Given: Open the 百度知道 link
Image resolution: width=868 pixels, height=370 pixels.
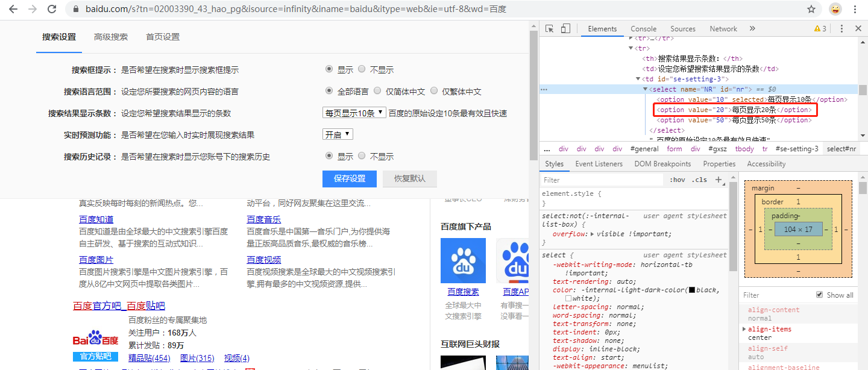Looking at the screenshot, I should [96, 219].
